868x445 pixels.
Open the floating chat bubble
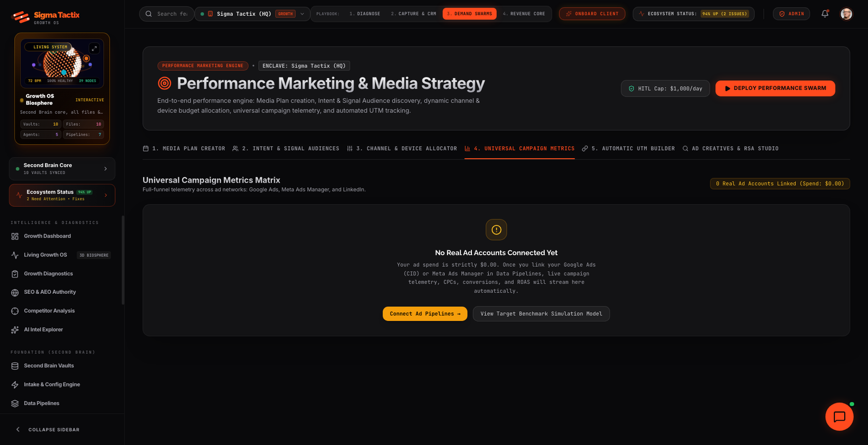click(x=839, y=417)
